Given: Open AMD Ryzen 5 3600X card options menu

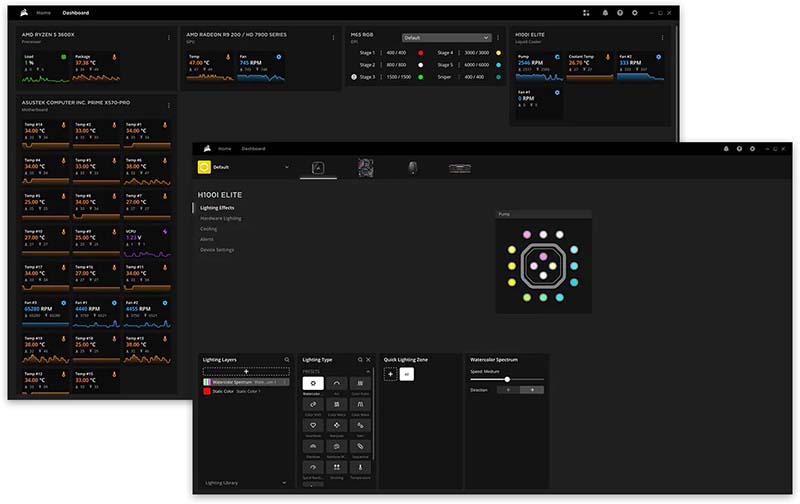Looking at the screenshot, I should pos(169,38).
